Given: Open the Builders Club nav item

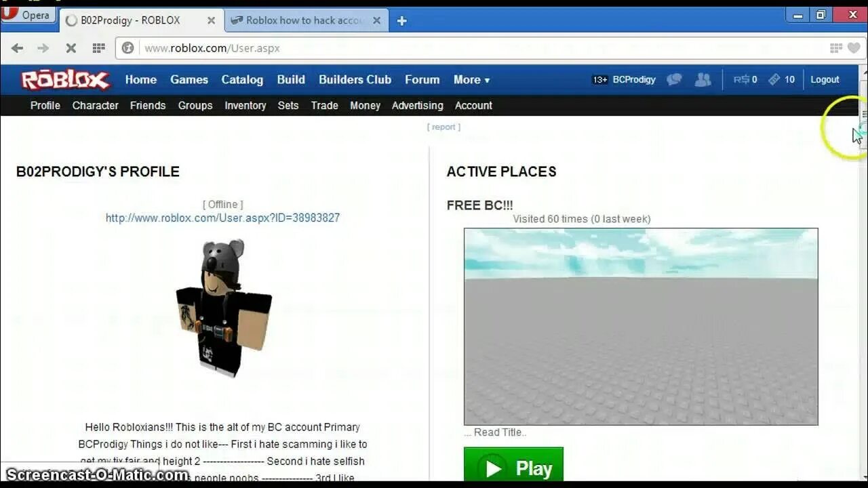Looking at the screenshot, I should (x=355, y=79).
